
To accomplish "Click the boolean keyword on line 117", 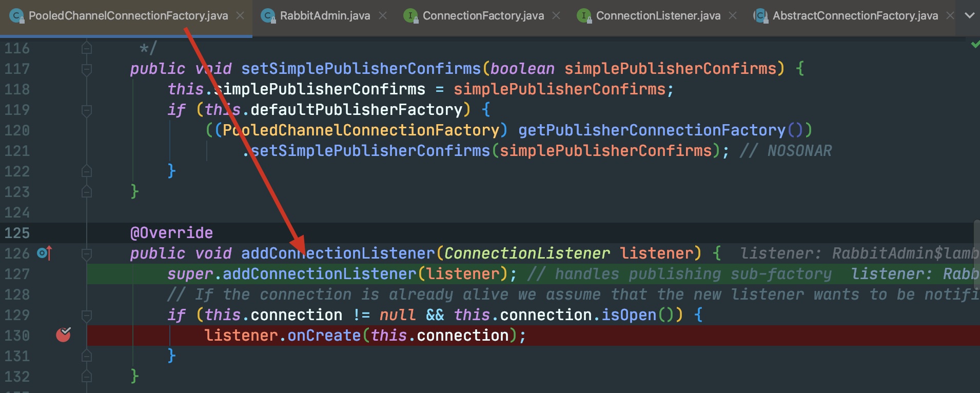I will (x=522, y=69).
